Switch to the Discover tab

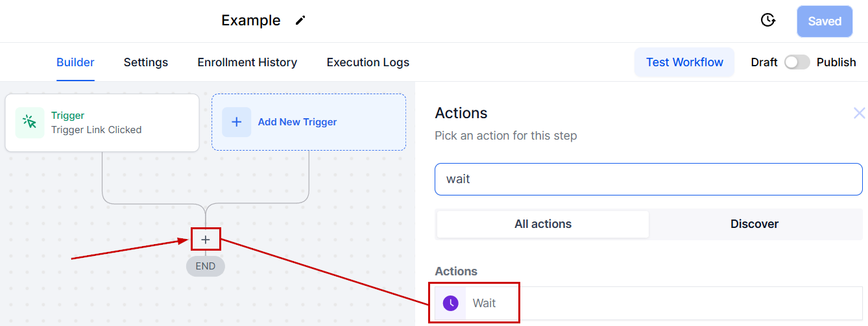click(x=754, y=224)
